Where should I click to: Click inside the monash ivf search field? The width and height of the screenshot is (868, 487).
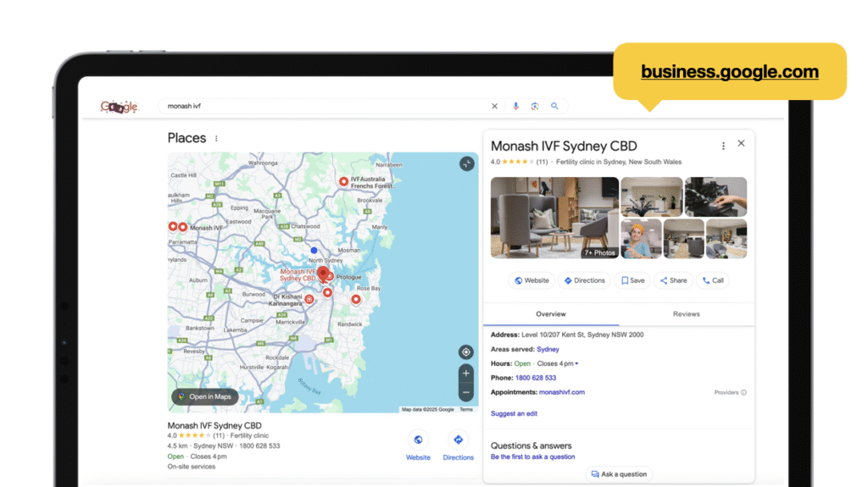322,107
